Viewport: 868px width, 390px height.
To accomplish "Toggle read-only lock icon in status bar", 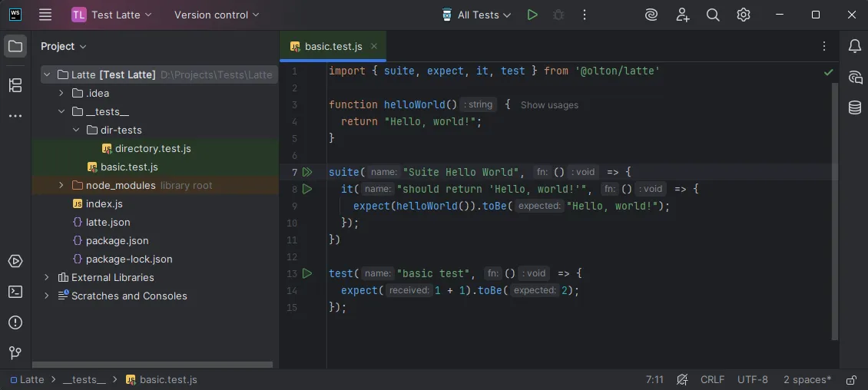I will tap(851, 379).
